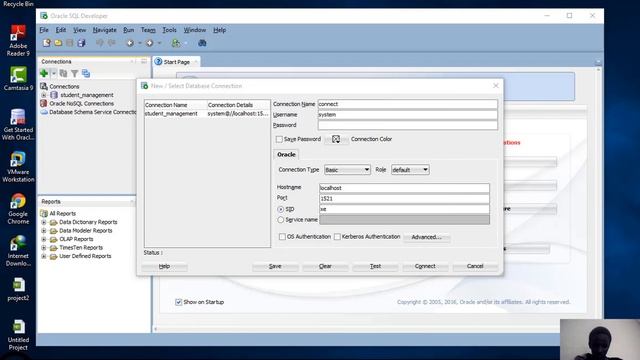Open the File menu

click(x=44, y=30)
